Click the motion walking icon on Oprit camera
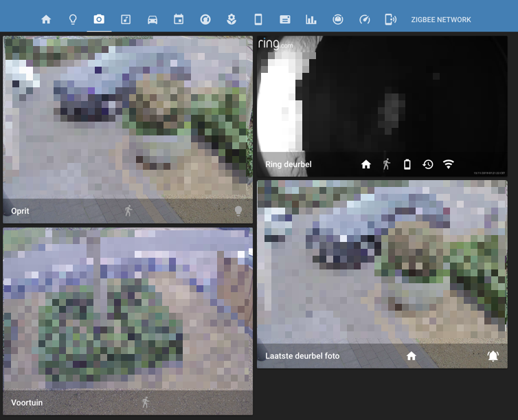 pyautogui.click(x=128, y=210)
